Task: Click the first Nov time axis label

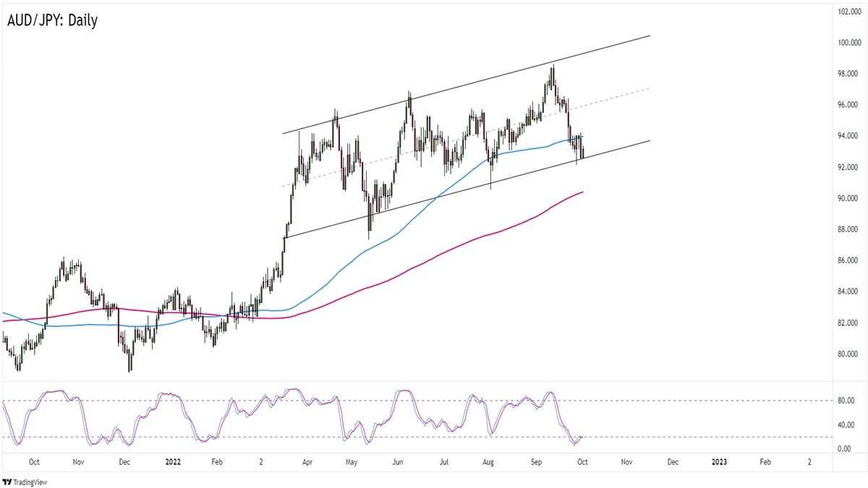Action: pos(79,462)
